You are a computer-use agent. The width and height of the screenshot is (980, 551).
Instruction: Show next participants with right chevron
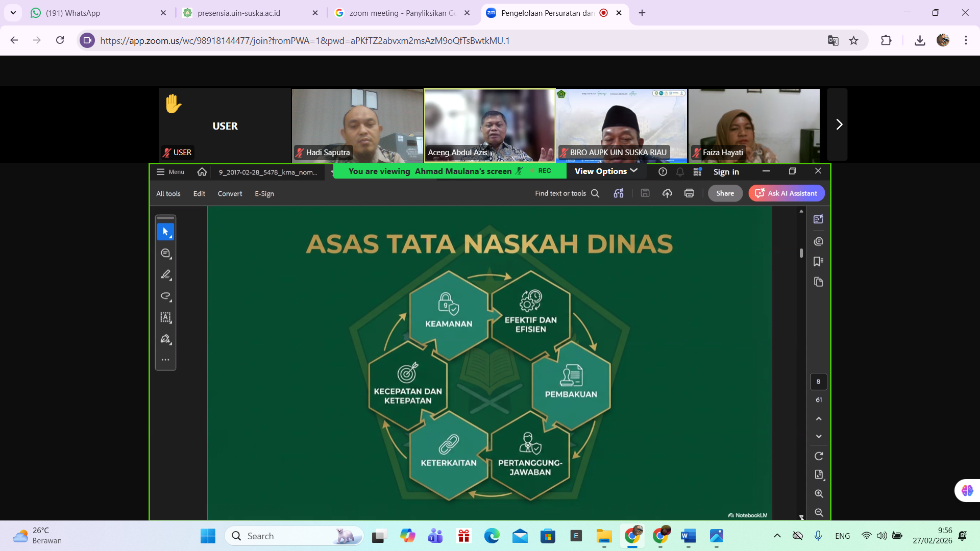pyautogui.click(x=839, y=124)
